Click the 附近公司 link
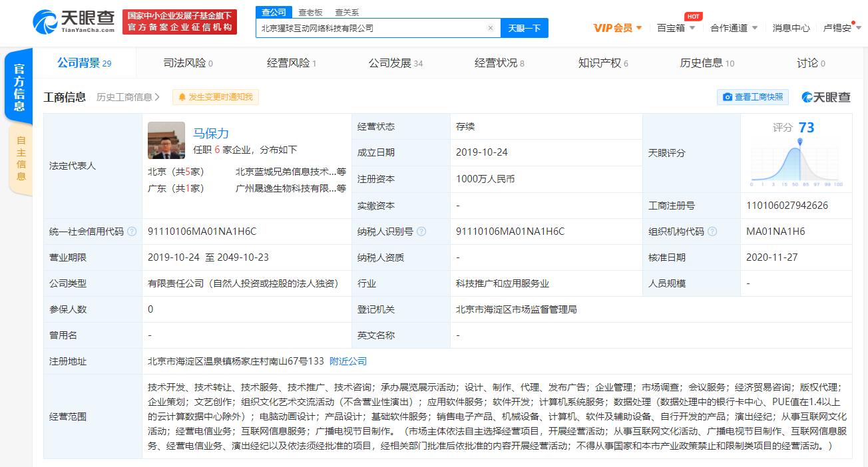This screenshot has height=467, width=868. tap(348, 361)
